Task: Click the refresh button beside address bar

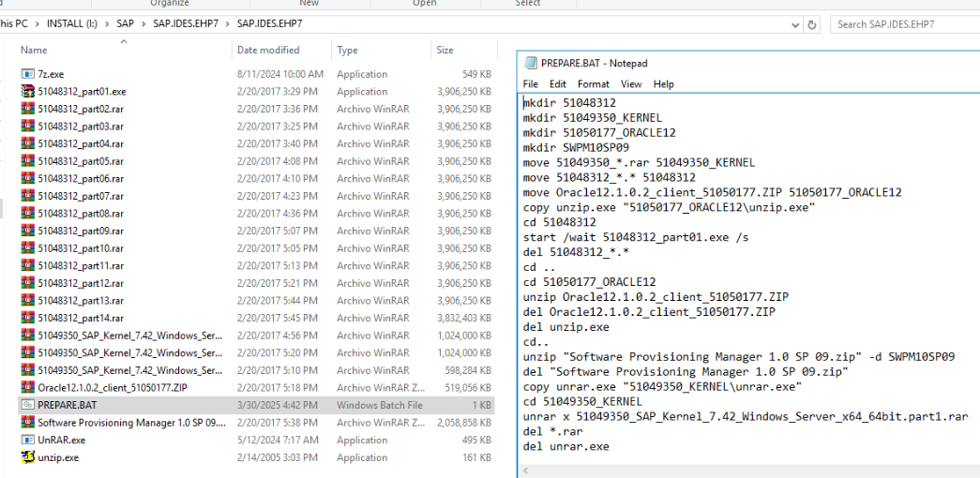Action: point(812,25)
